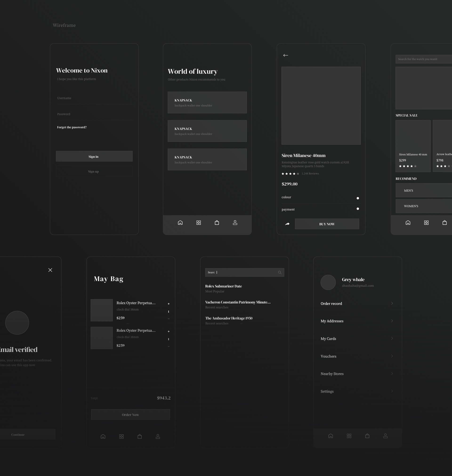
Task: Select the colour option dot
Action: (x=358, y=198)
